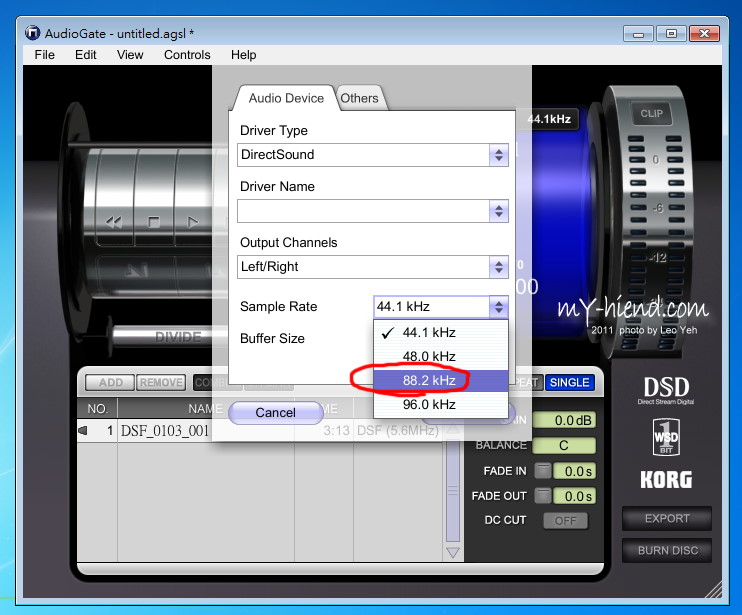Choose 48.0 kHz sample rate
This screenshot has height=615, width=742.
441,356
